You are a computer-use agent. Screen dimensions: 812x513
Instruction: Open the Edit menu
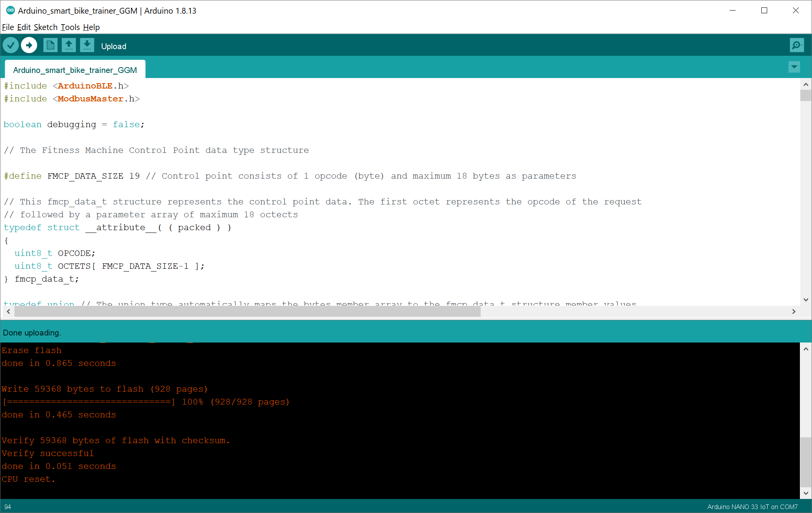24,27
